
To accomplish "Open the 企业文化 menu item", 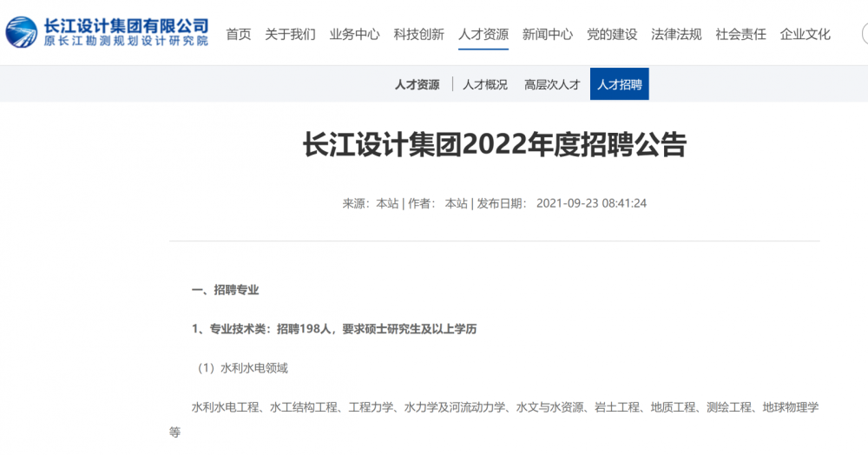I will pyautogui.click(x=805, y=35).
